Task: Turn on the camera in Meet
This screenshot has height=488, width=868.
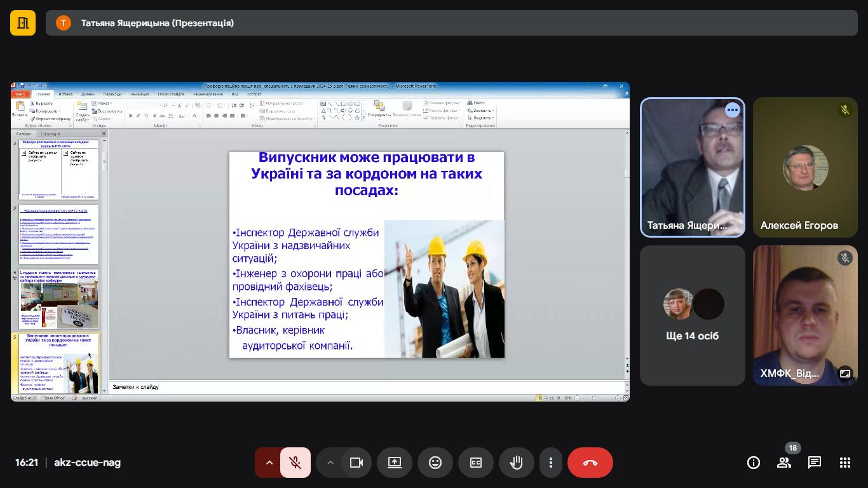Action: 356,463
